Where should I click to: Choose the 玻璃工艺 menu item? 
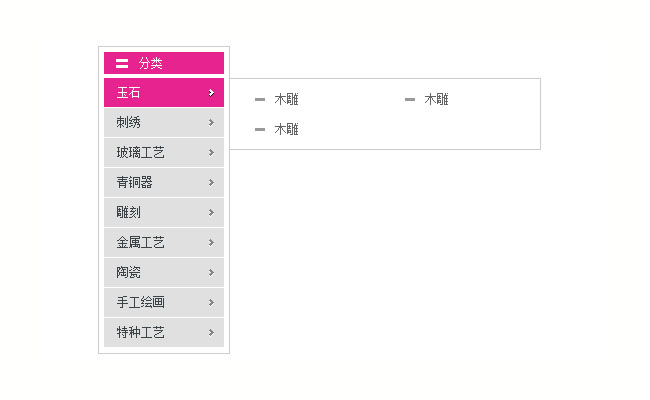140,153
